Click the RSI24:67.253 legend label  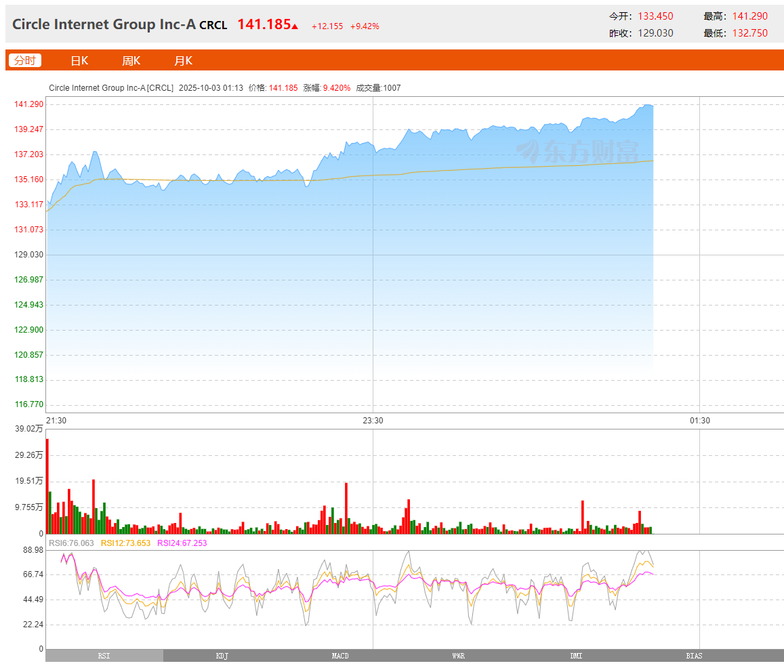click(x=182, y=543)
